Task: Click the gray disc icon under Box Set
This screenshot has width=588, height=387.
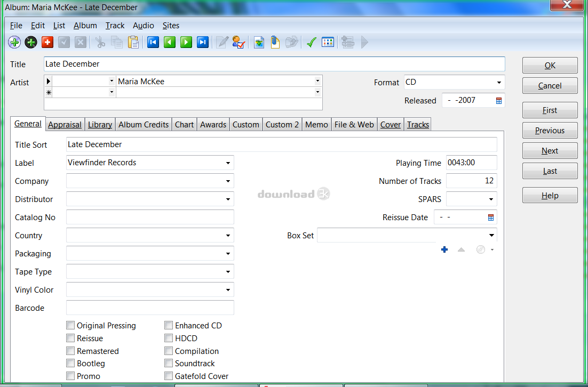Action: 481,249
